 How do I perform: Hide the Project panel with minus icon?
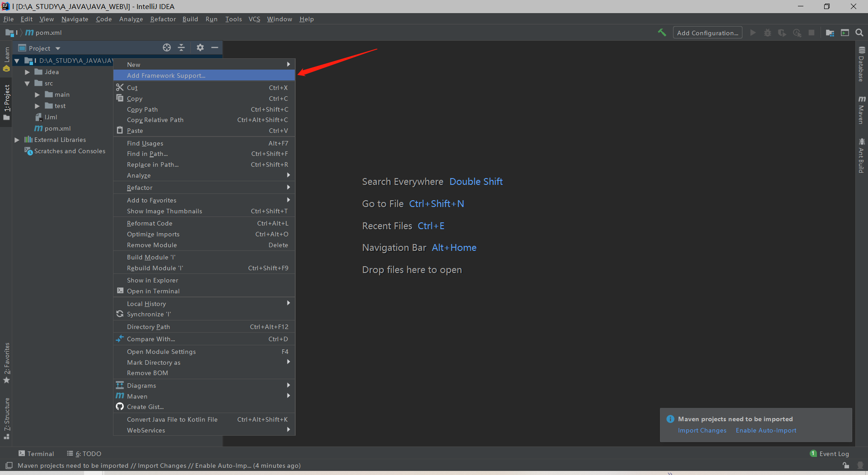click(x=215, y=47)
